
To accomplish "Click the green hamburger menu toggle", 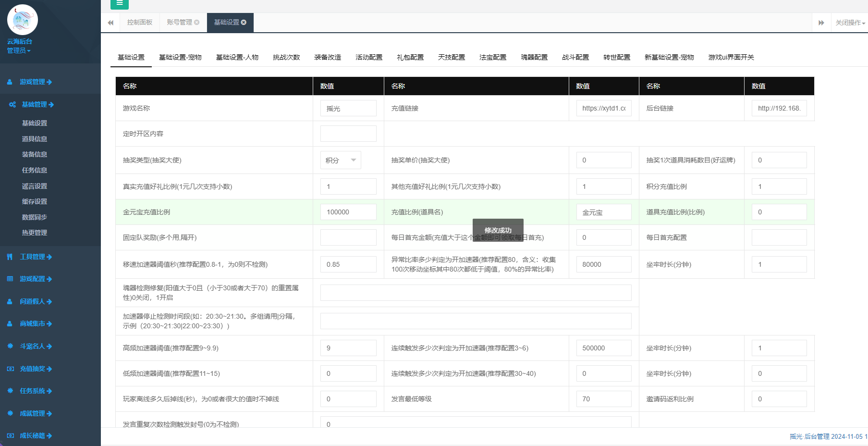I will click(x=119, y=4).
